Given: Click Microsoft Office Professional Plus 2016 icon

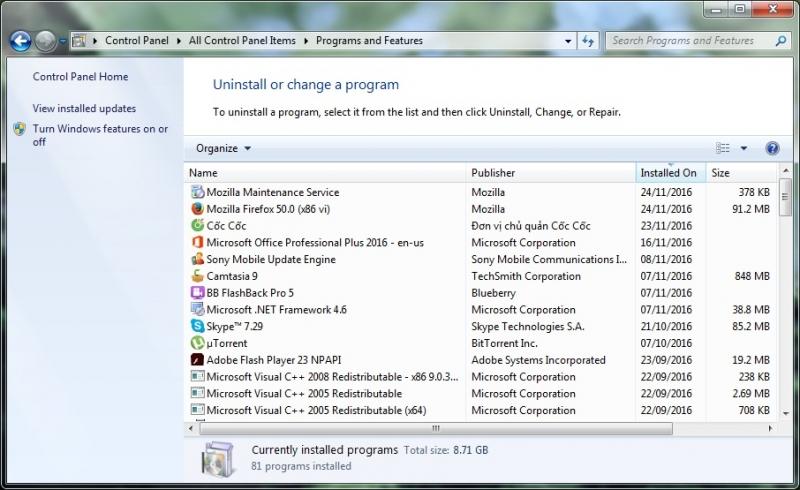Looking at the screenshot, I should point(197,242).
